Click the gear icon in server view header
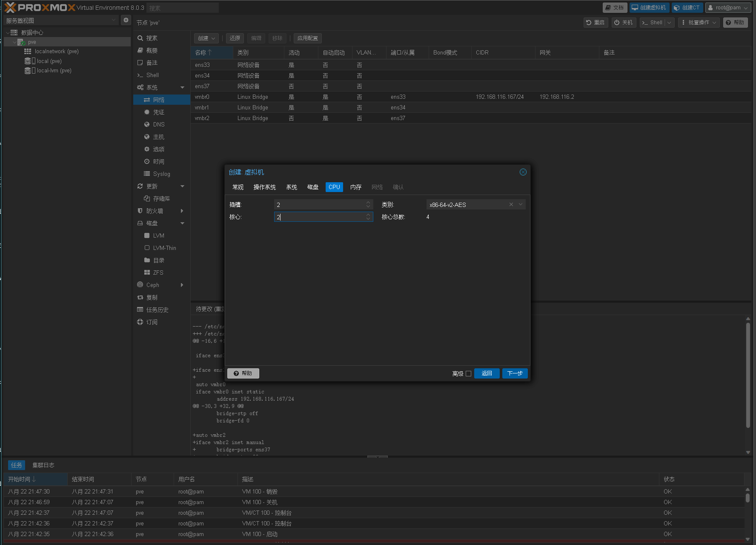 pyautogui.click(x=126, y=20)
